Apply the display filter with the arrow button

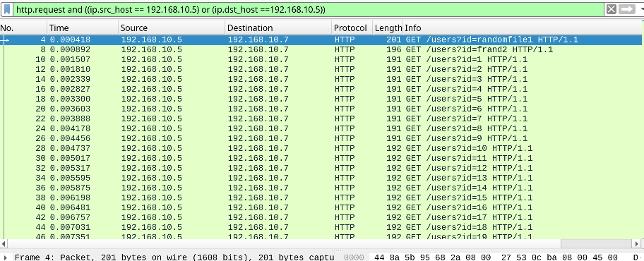tap(627, 9)
